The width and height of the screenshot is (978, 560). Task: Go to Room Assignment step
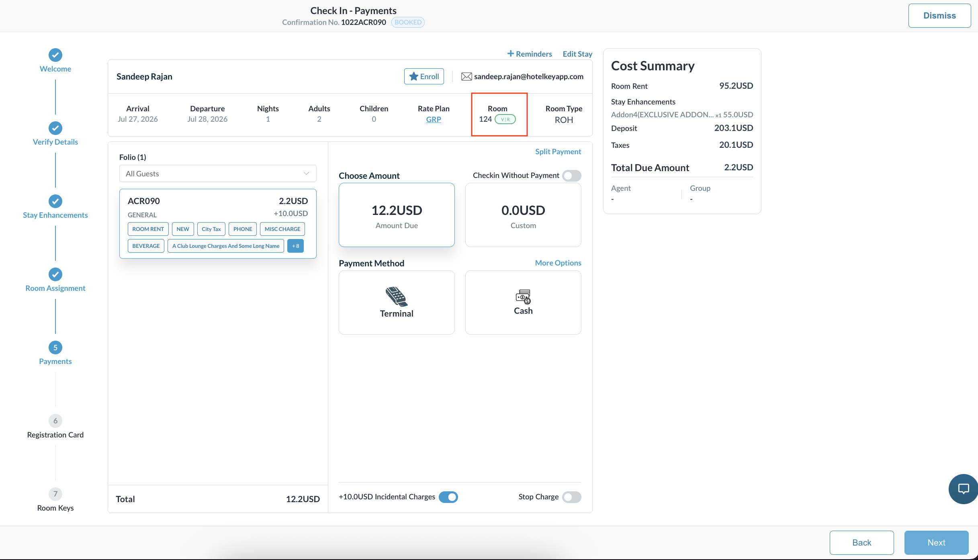pyautogui.click(x=55, y=288)
